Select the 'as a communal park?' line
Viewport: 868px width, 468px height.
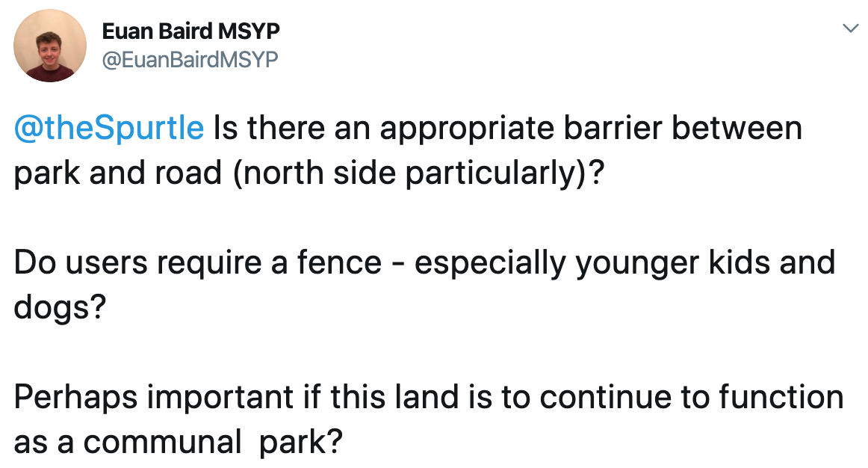(x=179, y=443)
